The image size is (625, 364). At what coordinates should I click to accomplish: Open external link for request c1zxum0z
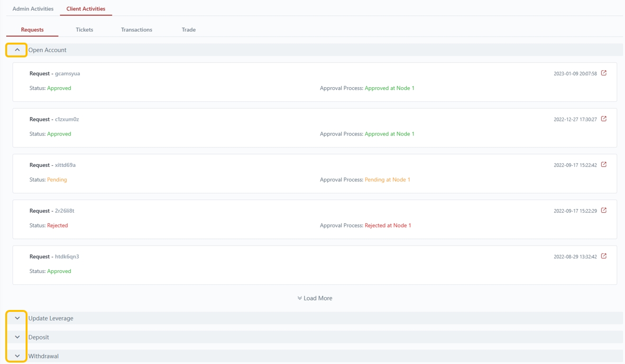click(604, 119)
